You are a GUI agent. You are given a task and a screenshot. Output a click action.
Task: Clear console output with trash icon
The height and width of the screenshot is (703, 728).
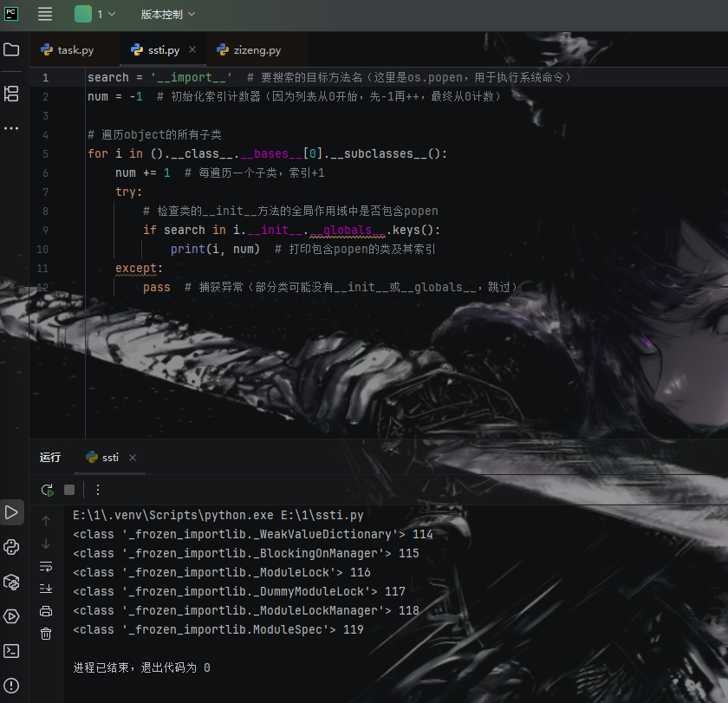[46, 634]
